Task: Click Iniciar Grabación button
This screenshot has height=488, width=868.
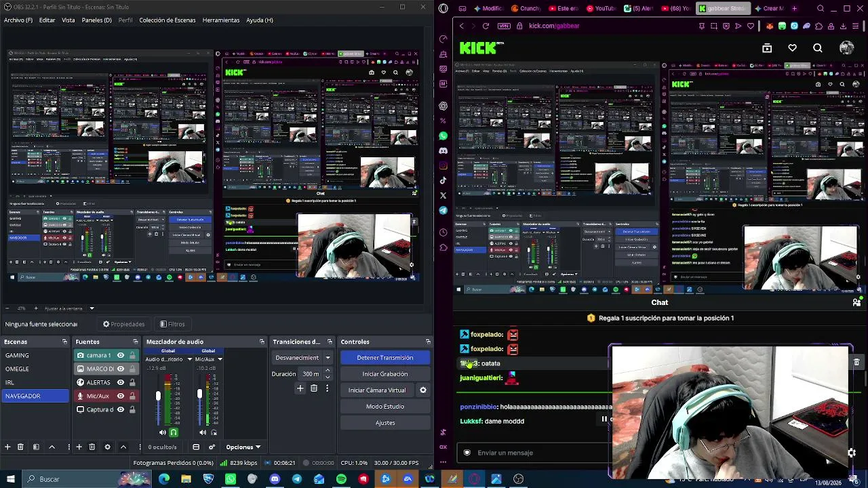Action: [x=385, y=374]
